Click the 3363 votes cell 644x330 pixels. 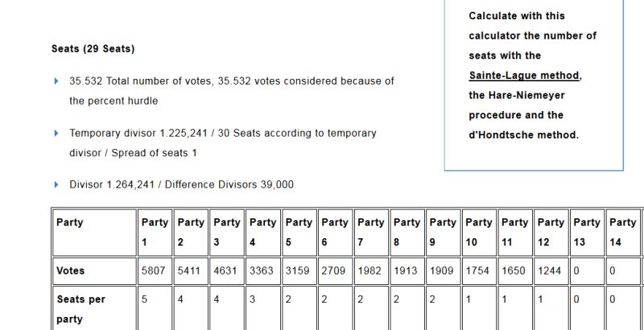pos(263,271)
